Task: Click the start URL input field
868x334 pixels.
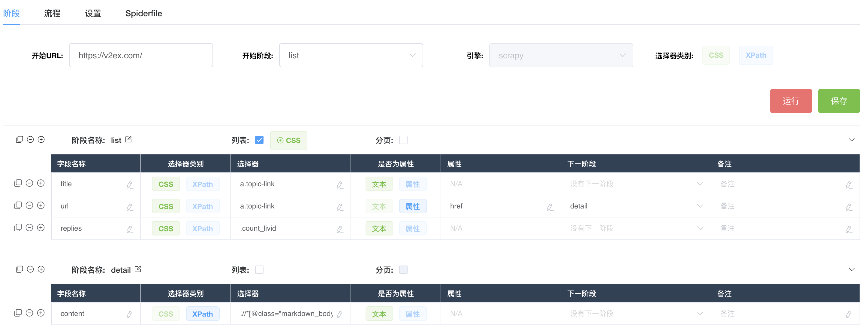Action: (141, 55)
